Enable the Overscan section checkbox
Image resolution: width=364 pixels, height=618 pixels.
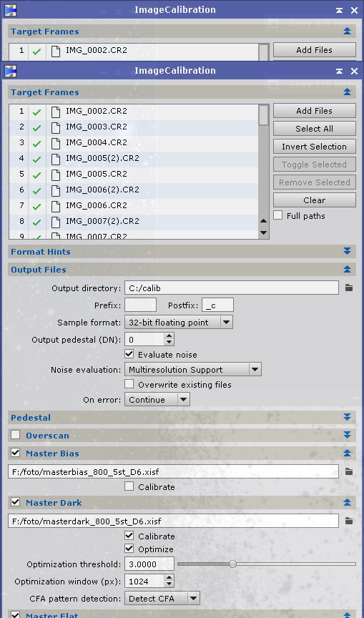coord(15,435)
